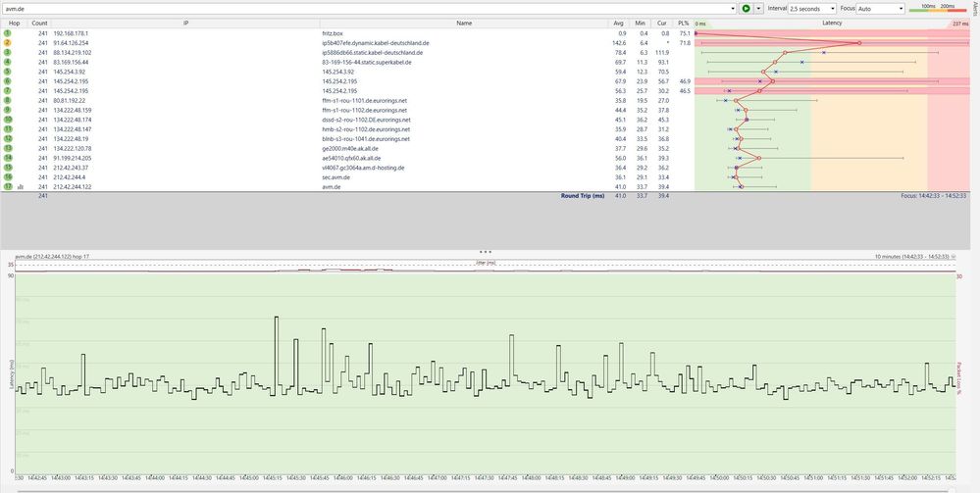Click hop 8 green circle icon
Screen dimensions: 980x493
(8, 101)
